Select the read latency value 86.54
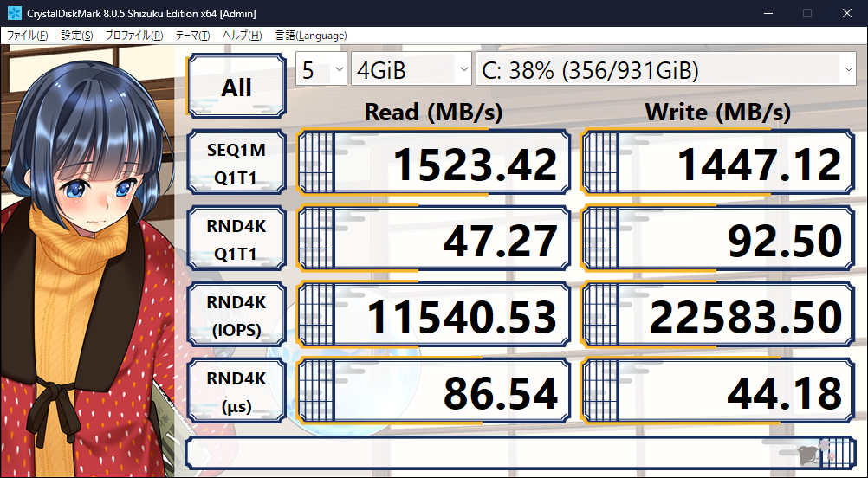 coord(433,391)
